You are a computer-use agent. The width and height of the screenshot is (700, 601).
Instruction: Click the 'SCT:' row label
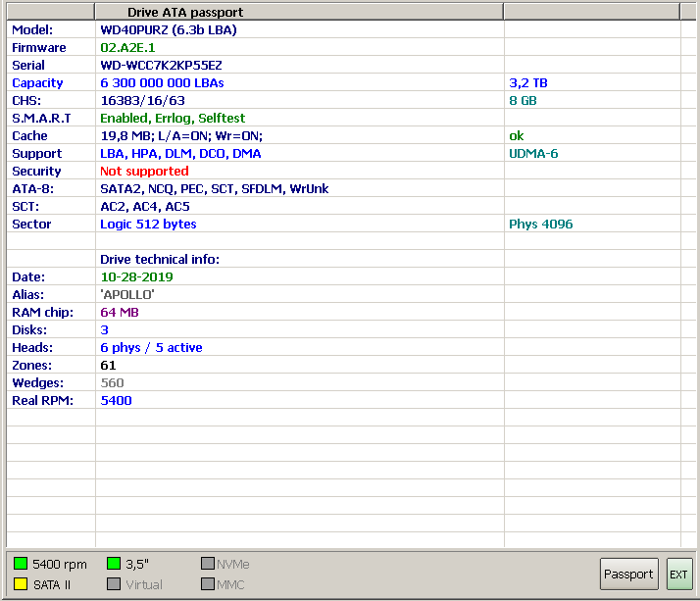pos(25,206)
